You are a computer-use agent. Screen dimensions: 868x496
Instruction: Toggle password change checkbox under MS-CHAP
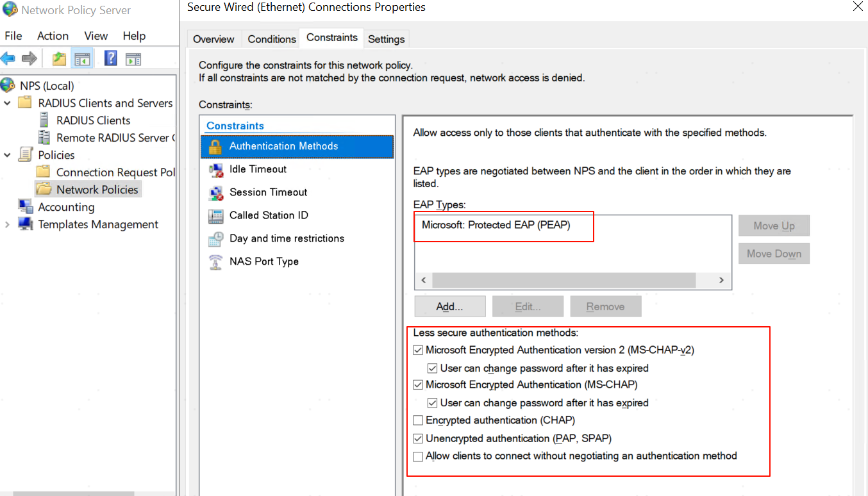[x=433, y=403]
